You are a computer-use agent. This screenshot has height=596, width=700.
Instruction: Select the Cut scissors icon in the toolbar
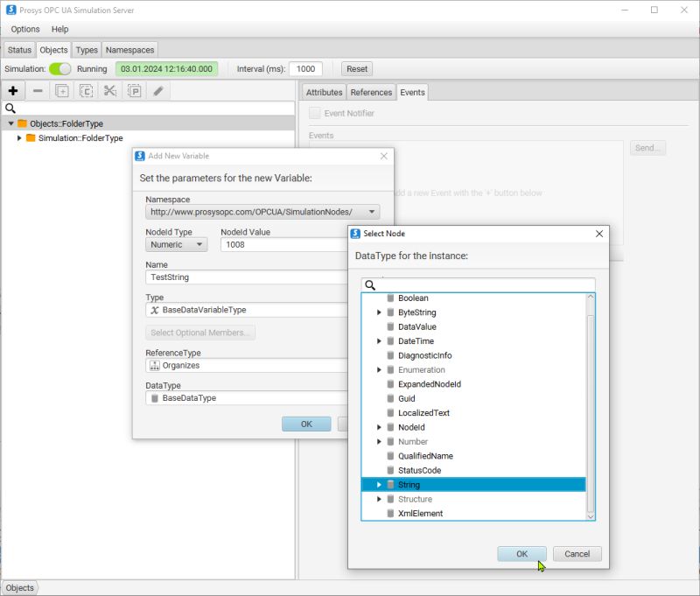pos(108,90)
